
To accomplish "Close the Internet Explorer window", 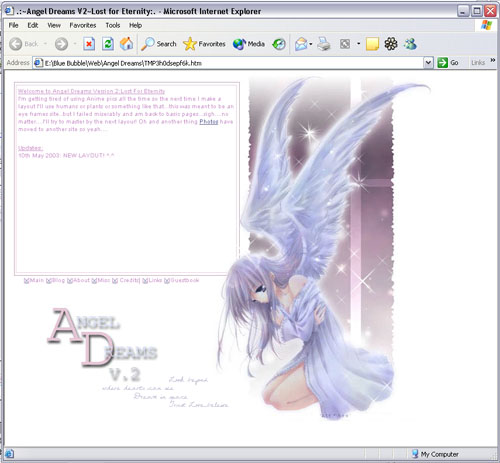I will click(x=490, y=11).
